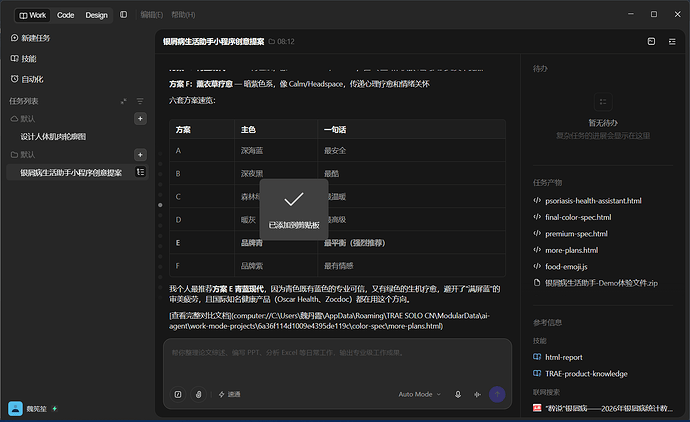
Task: Open the web search result about 银屑病
Action: click(x=609, y=408)
